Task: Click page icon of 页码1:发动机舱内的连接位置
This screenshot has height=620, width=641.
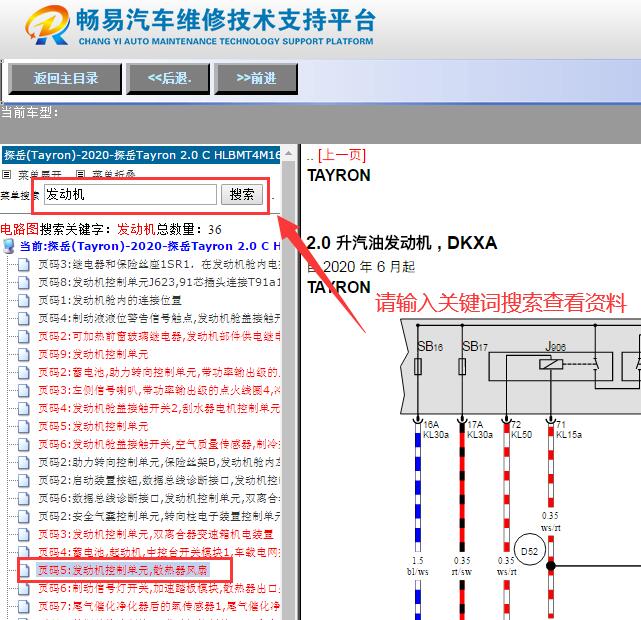Action: tap(24, 300)
